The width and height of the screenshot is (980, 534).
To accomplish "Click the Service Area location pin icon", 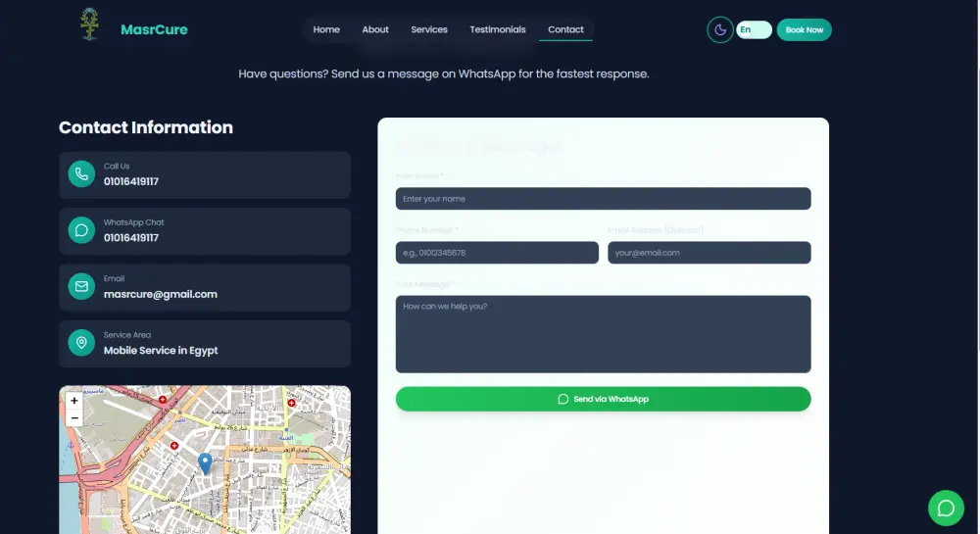I will pyautogui.click(x=81, y=343).
